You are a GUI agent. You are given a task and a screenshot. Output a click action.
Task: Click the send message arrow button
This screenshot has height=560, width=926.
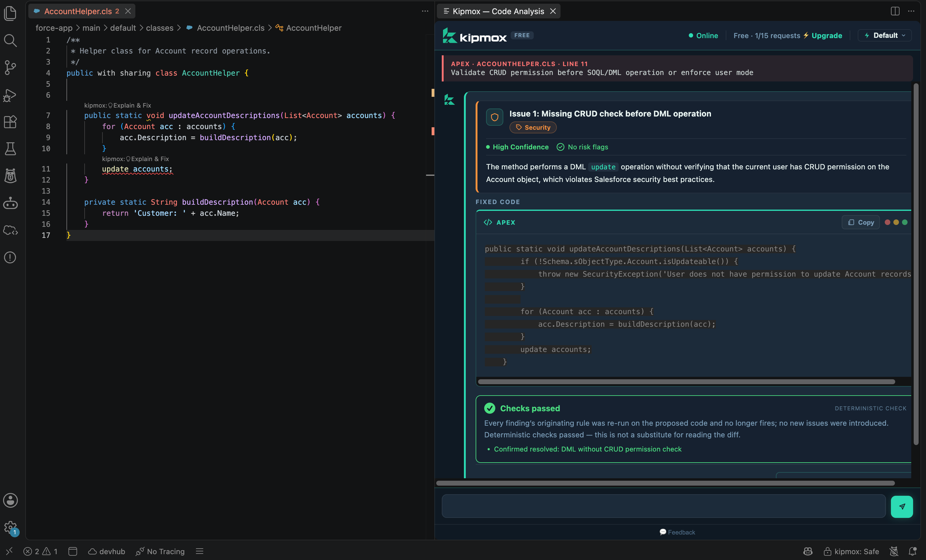(902, 506)
